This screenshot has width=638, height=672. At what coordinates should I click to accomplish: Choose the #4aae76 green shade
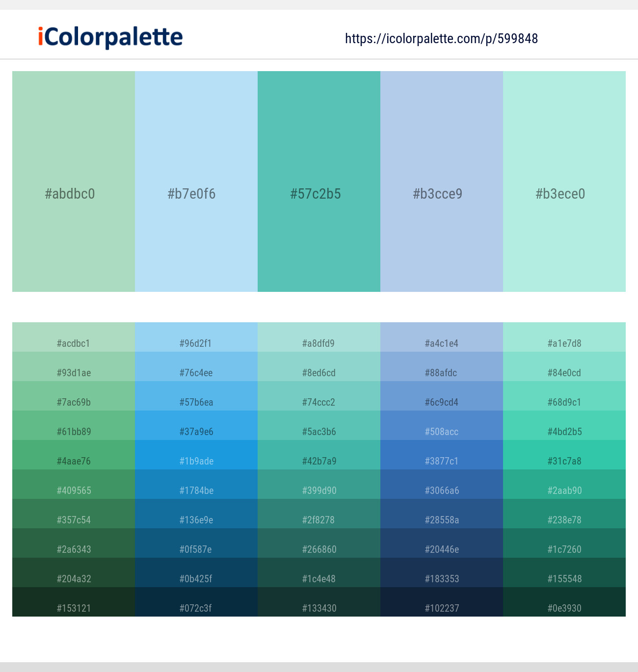74,455
